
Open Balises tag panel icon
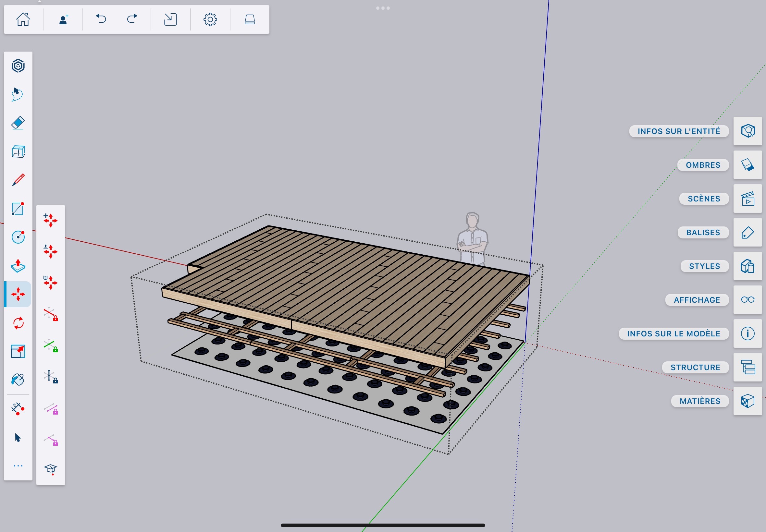[x=747, y=232]
